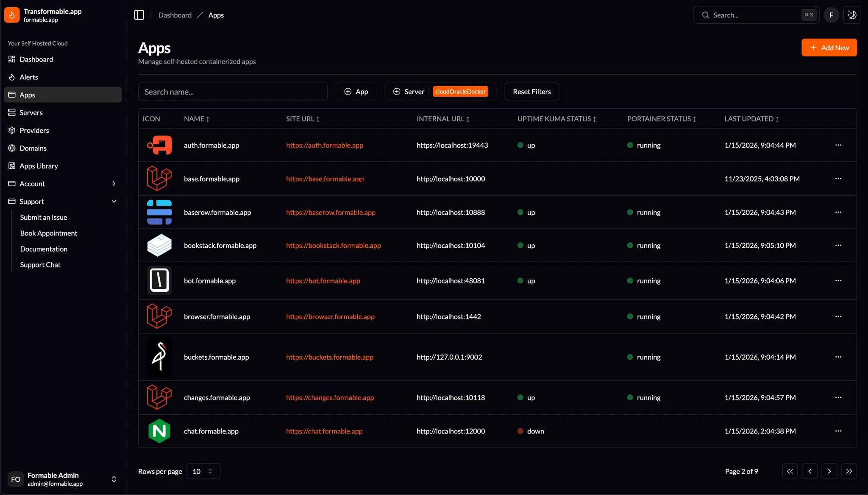Click the changes.formable.app Laravel icon
This screenshot has height=495, width=868.
pos(159,397)
